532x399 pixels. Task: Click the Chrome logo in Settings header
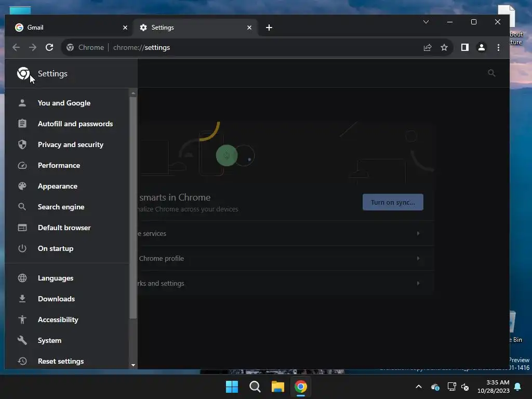(x=23, y=73)
